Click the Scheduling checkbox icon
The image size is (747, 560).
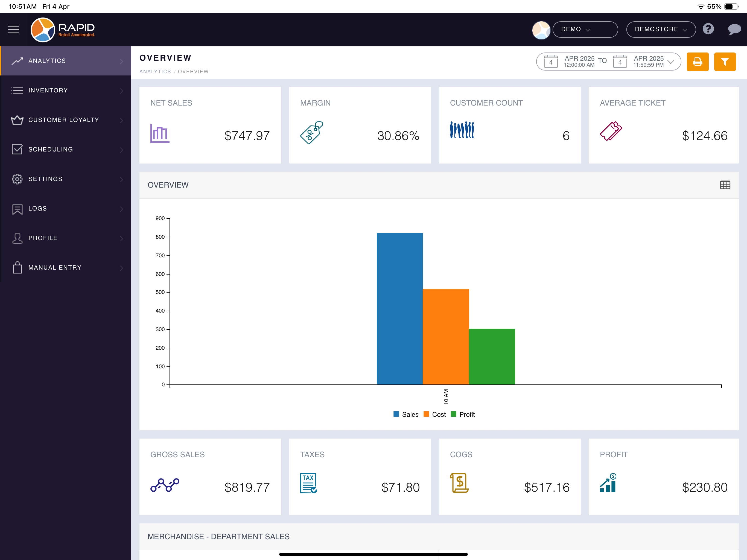click(x=17, y=149)
